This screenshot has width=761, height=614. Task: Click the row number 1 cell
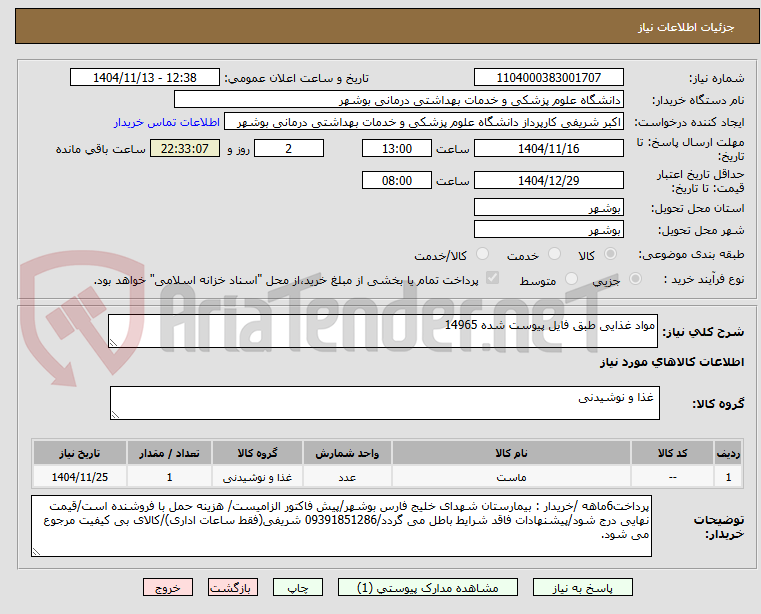click(728, 477)
